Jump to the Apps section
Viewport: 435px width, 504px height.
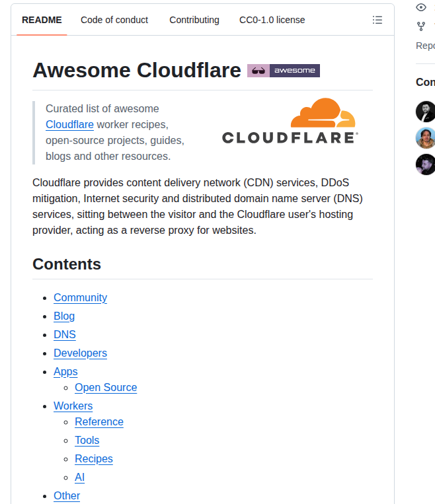tap(65, 372)
